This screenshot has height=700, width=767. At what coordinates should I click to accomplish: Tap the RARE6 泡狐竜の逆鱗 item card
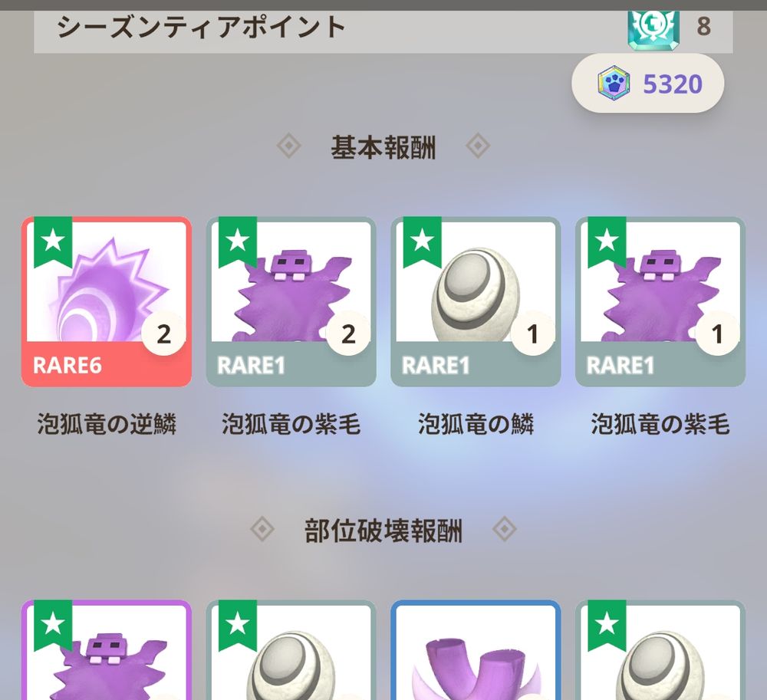tap(106, 301)
